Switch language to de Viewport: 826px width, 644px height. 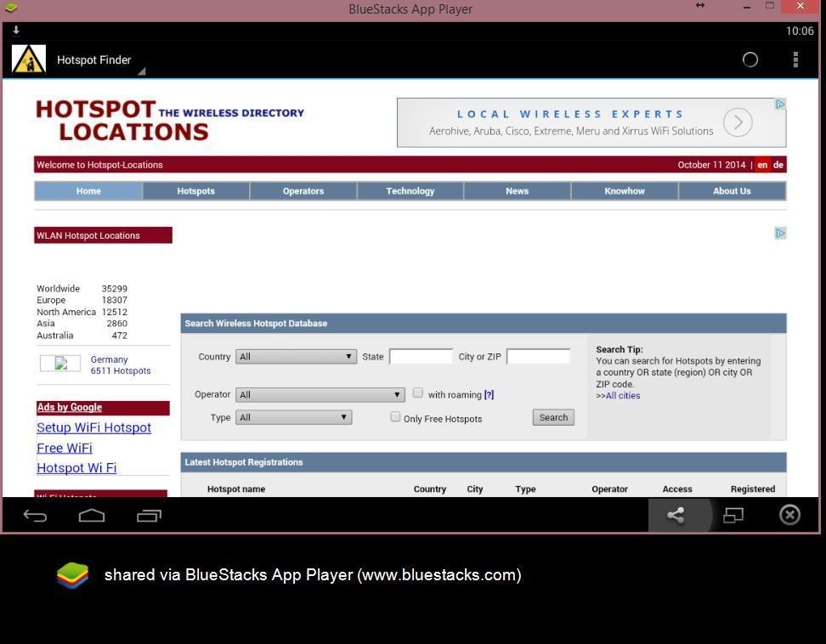pyautogui.click(x=778, y=165)
